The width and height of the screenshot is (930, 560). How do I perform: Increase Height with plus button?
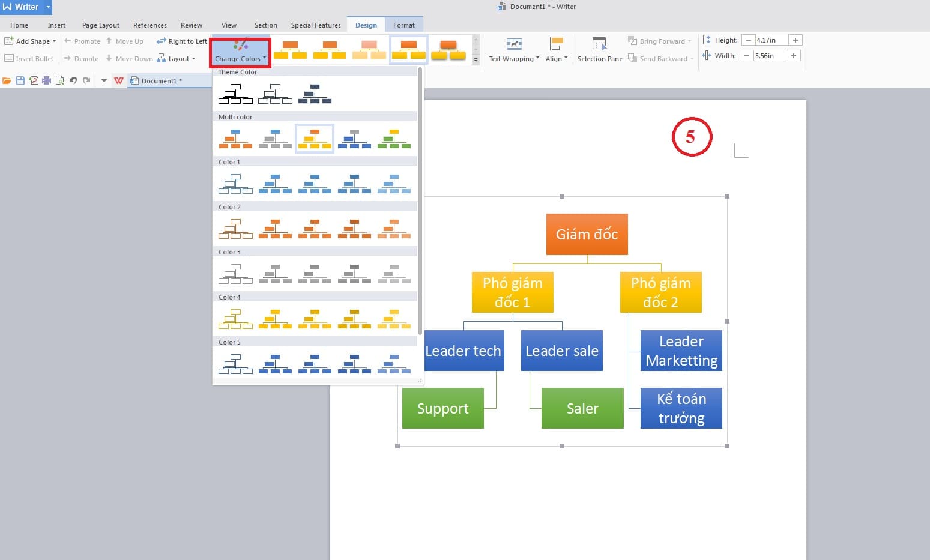pyautogui.click(x=796, y=40)
